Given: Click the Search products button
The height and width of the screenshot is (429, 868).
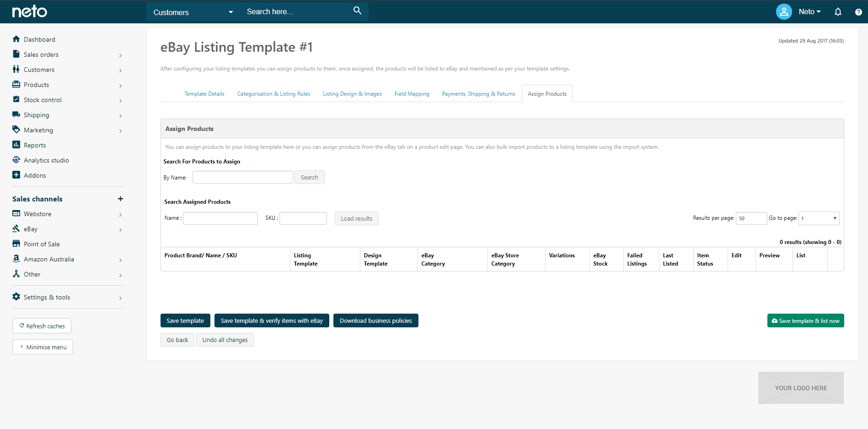Looking at the screenshot, I should click(310, 177).
